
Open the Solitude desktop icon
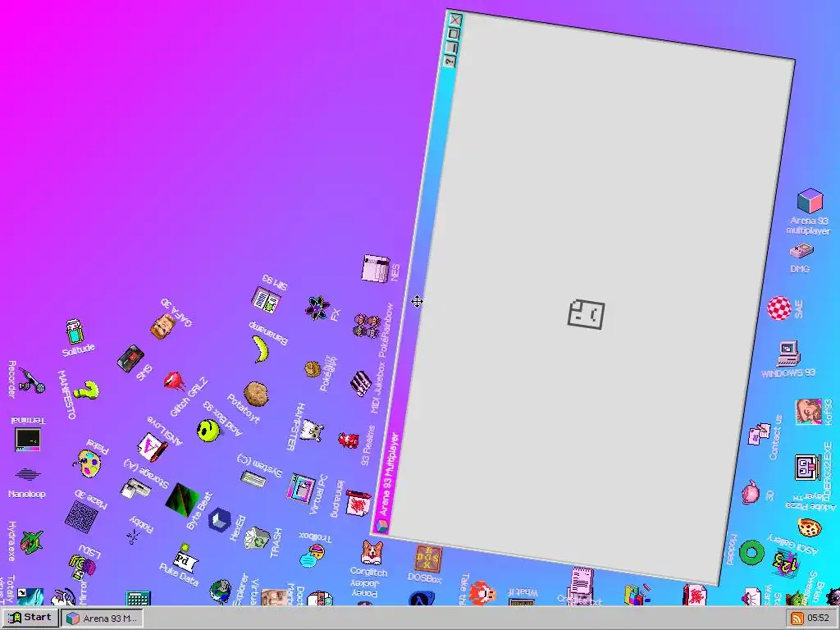(x=75, y=331)
